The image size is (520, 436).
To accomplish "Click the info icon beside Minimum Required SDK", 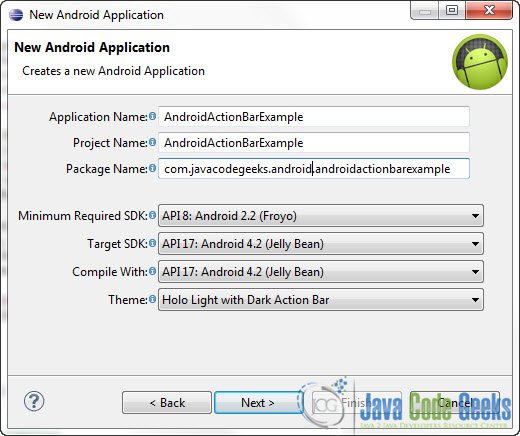I will tap(152, 215).
